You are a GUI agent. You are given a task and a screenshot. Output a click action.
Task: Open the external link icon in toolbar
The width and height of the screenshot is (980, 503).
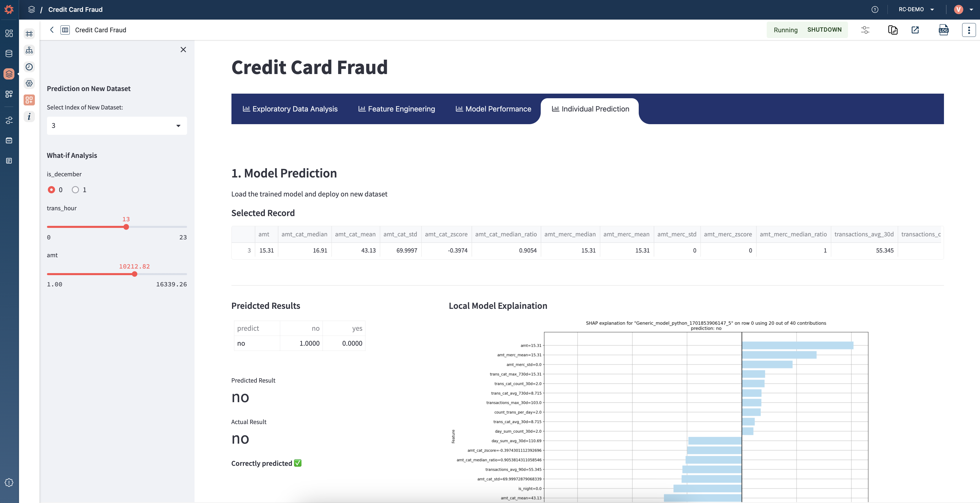[x=915, y=30]
